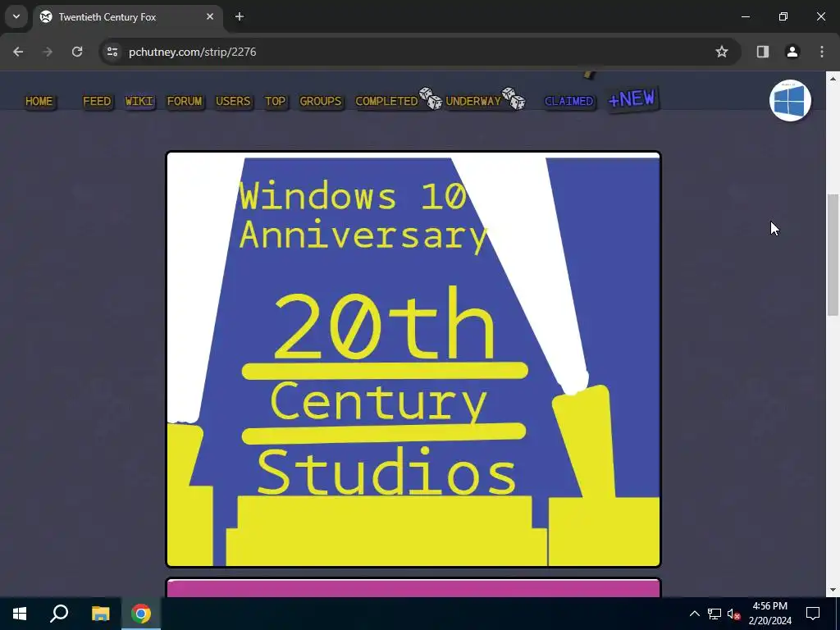Click the dice icon beside UNDERWAY

(x=514, y=98)
